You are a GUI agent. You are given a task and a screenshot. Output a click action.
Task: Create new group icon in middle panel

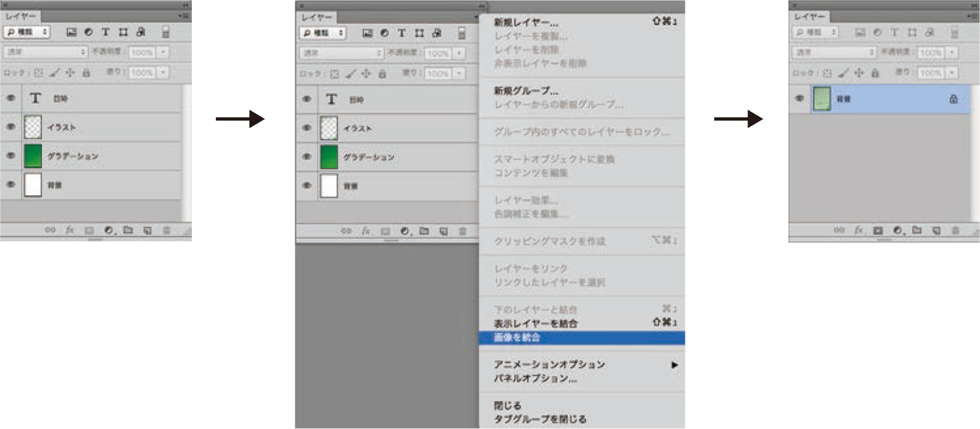pyautogui.click(x=424, y=231)
